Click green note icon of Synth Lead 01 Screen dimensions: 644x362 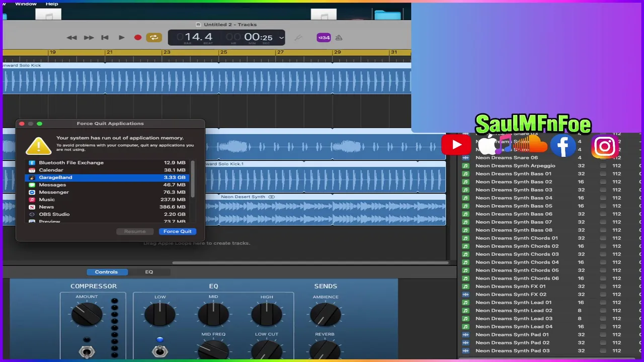pos(465,303)
